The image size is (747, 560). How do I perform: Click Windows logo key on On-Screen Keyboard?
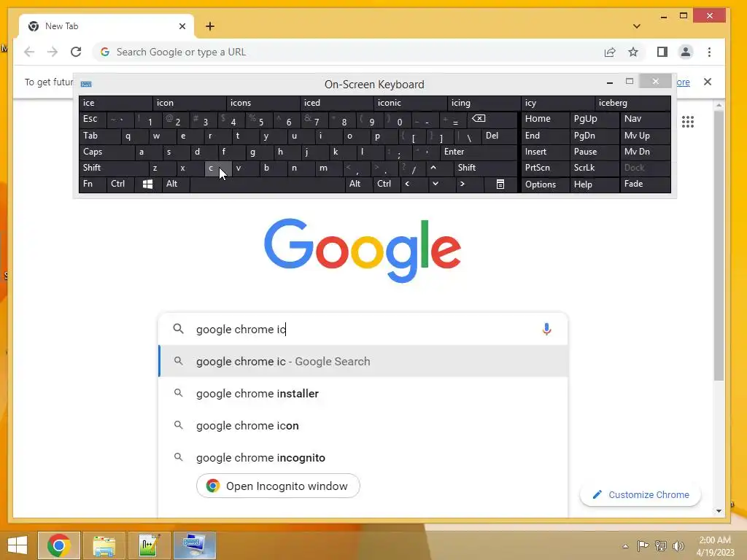coord(147,184)
